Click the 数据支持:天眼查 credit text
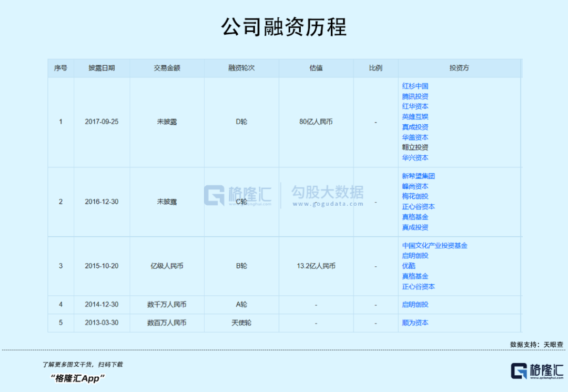 pyautogui.click(x=536, y=345)
